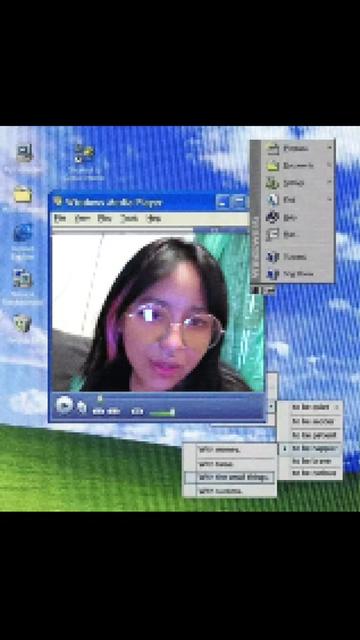360x640 pixels.
Task: Select the highlighted "with the small things." entry
Action: tap(230, 477)
